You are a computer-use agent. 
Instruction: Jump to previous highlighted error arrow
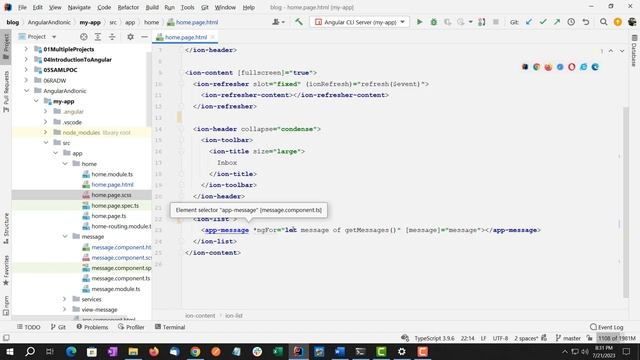coord(611,51)
